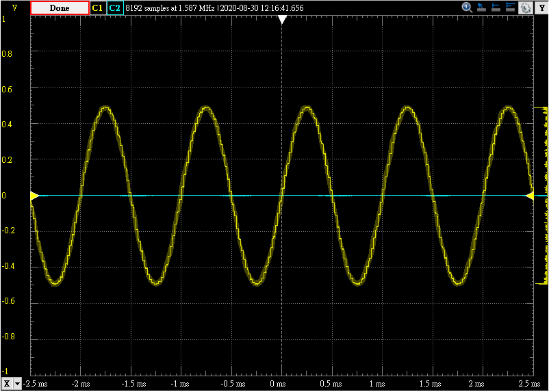This screenshot has height=392, width=549.
Task: Click the '-0.8' voltage axis label
Action: [7, 337]
